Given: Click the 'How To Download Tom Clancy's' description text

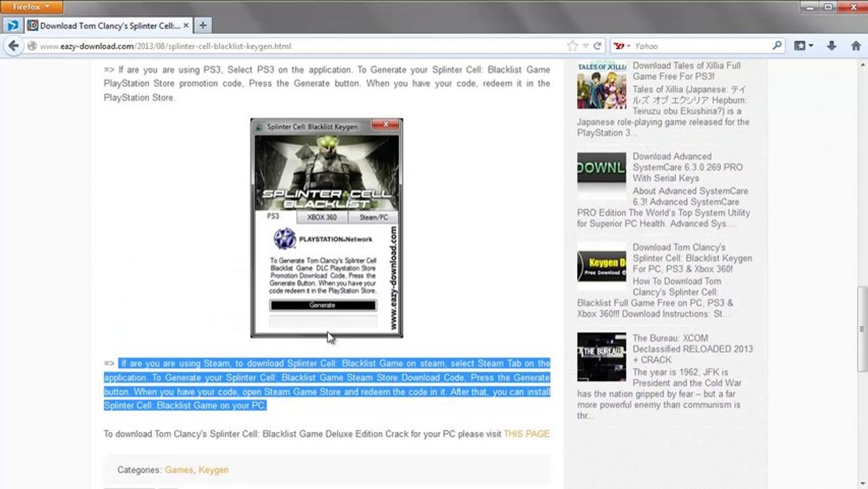Looking at the screenshot, I should pyautogui.click(x=656, y=297).
